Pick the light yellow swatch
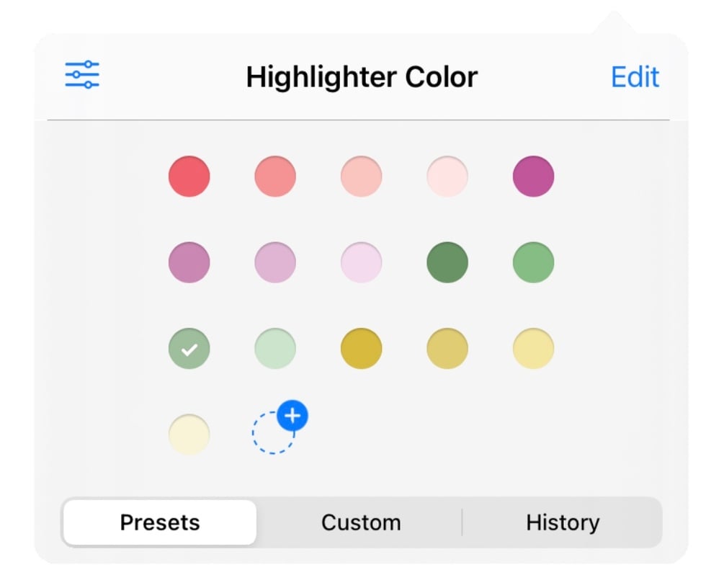The image size is (724, 588). [x=533, y=349]
